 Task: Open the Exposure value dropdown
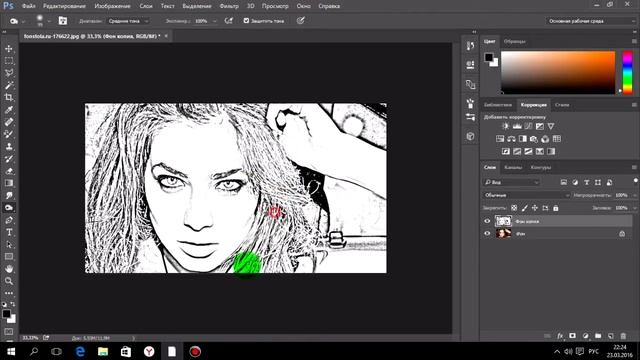(215, 21)
